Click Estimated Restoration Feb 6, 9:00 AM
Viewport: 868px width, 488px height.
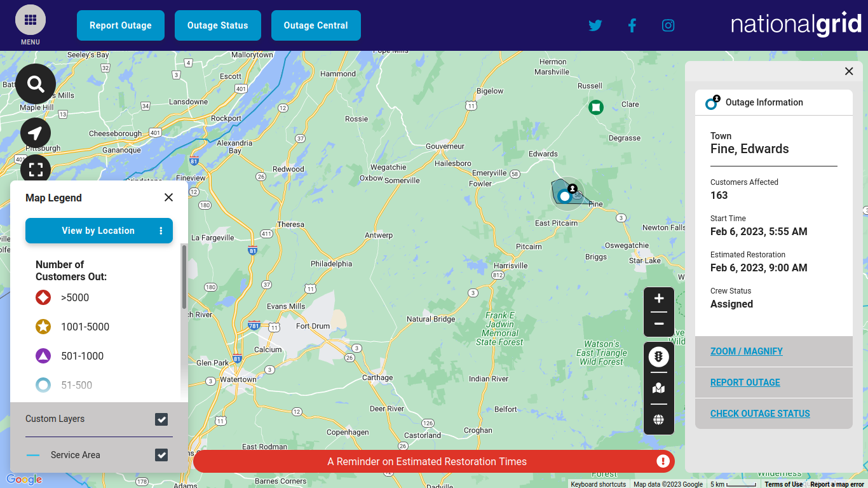pos(759,268)
